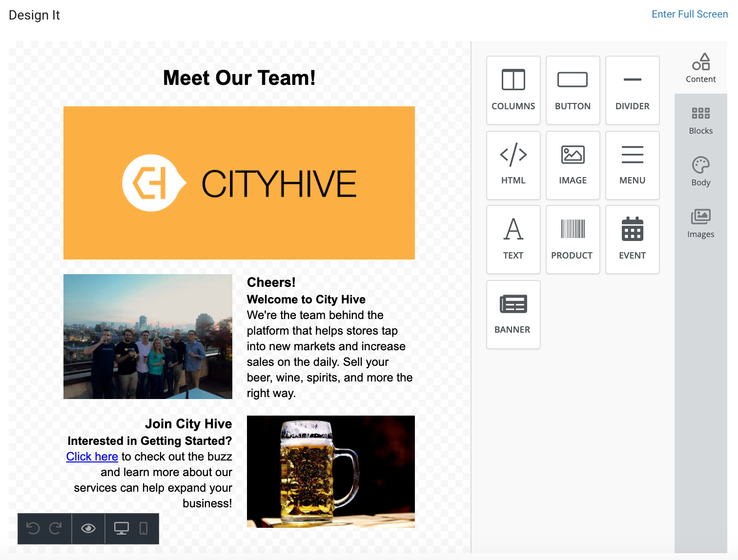Toggle preview with the eye icon
Image resolution: width=738 pixels, height=560 pixels.
[88, 528]
